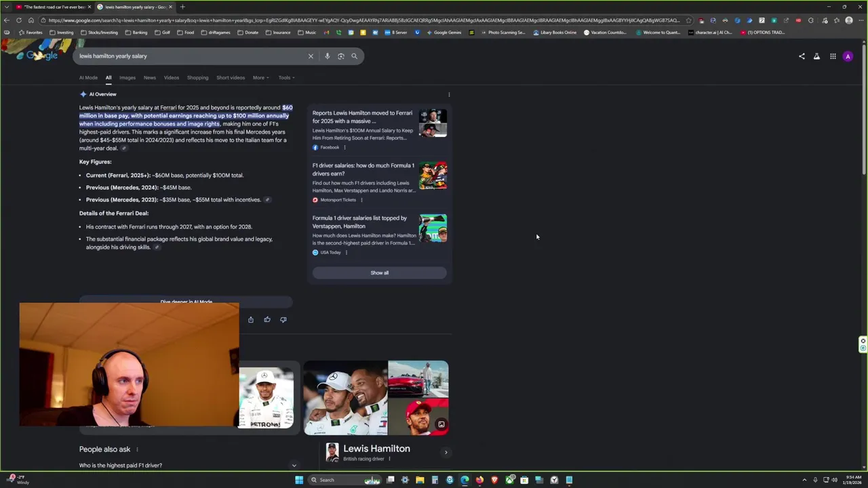Click link icon after multi-year deal sentence
868x488 pixels.
click(x=123, y=148)
